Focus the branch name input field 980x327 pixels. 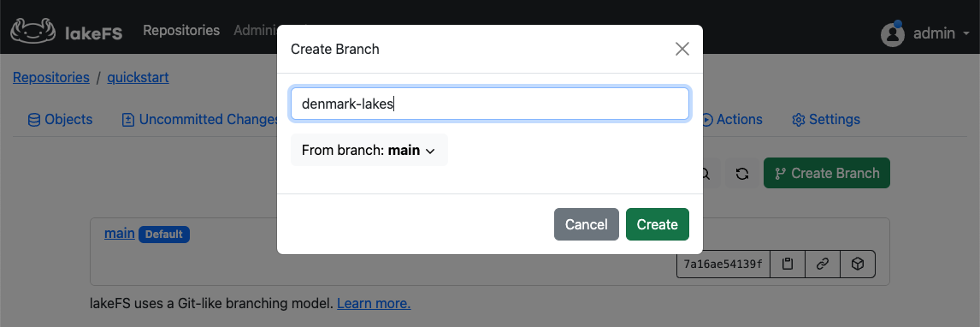coord(490,104)
